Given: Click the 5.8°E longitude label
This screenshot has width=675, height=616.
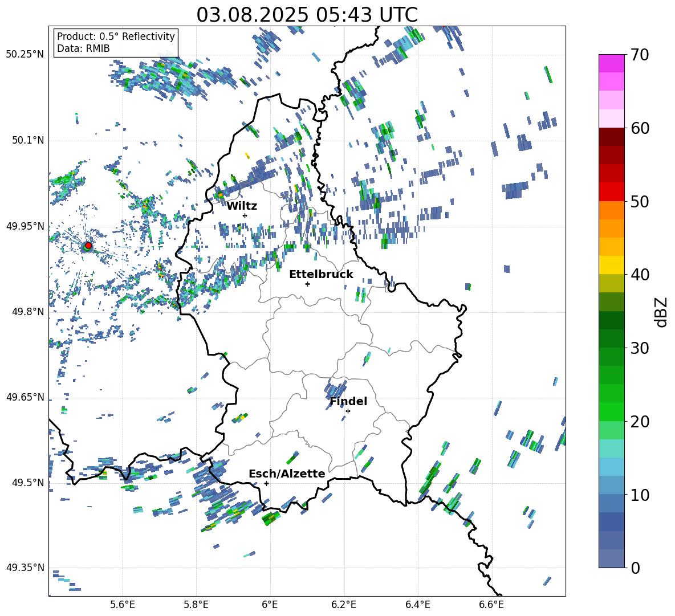Looking at the screenshot, I should (x=196, y=605).
